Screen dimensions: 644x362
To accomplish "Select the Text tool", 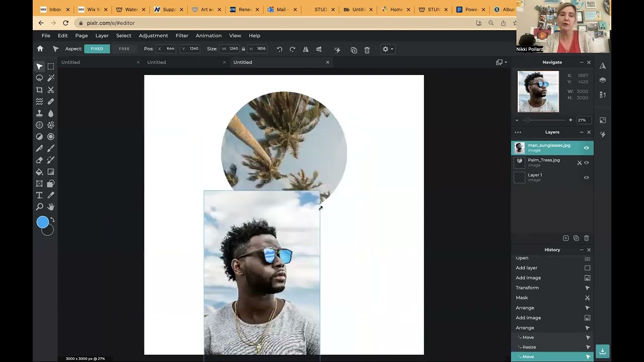I will pos(39,195).
